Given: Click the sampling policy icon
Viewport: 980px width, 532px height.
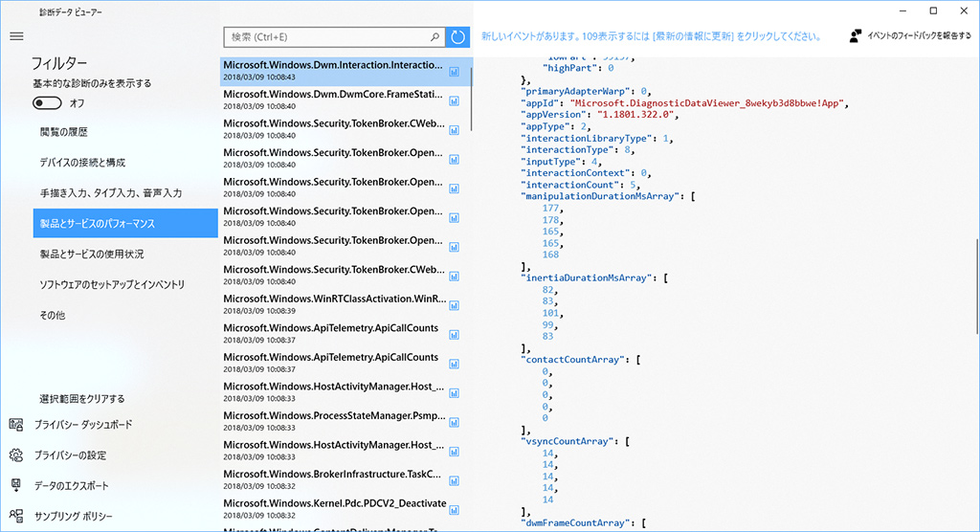Looking at the screenshot, I should point(16,516).
